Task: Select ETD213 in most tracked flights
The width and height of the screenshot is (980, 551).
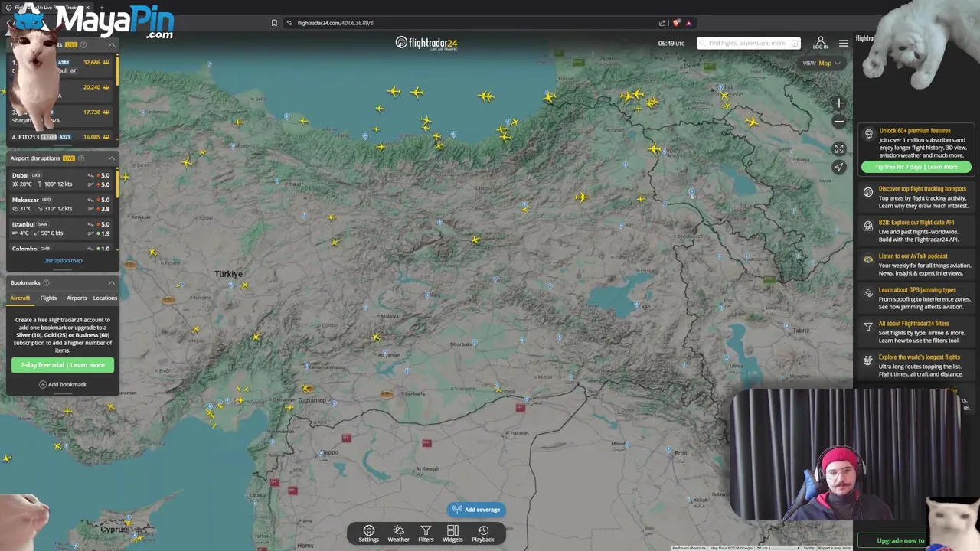Action: tap(61, 137)
